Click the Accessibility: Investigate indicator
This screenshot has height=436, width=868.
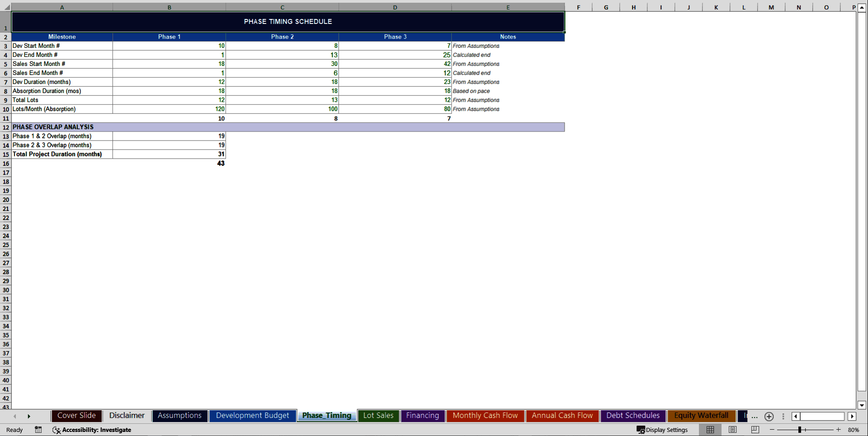92,430
